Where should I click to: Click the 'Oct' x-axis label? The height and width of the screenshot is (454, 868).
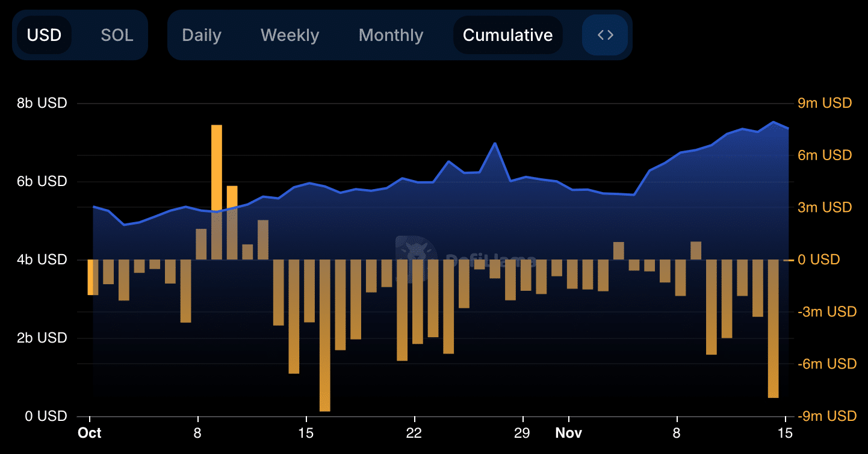coord(90,433)
